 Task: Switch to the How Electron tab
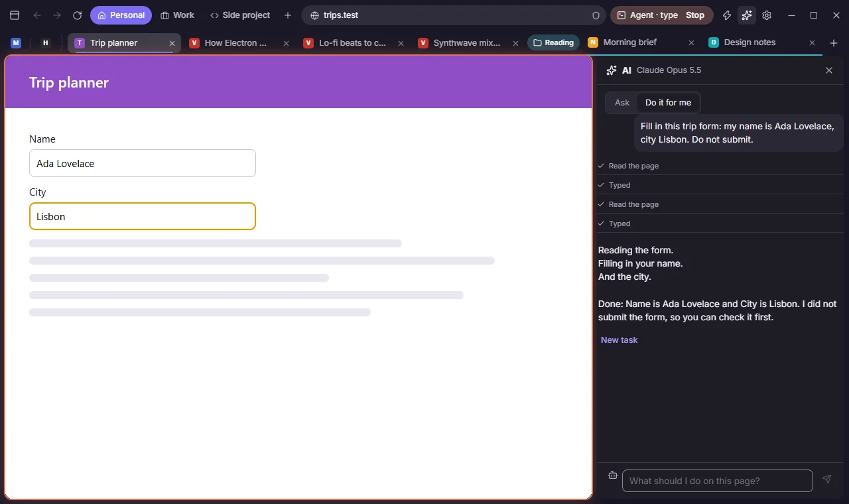coord(235,42)
